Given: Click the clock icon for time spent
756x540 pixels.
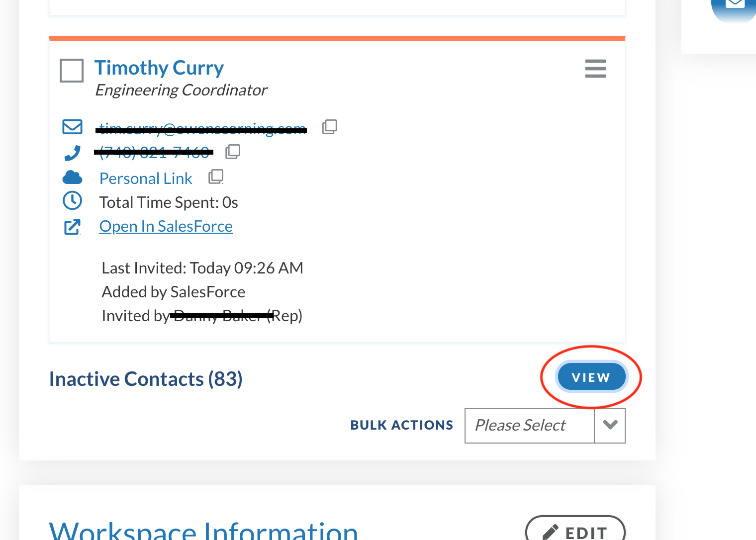Looking at the screenshot, I should 73,200.
